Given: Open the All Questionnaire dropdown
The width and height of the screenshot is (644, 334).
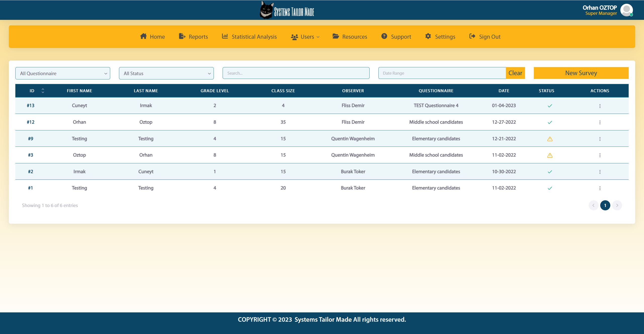Looking at the screenshot, I should (x=63, y=73).
